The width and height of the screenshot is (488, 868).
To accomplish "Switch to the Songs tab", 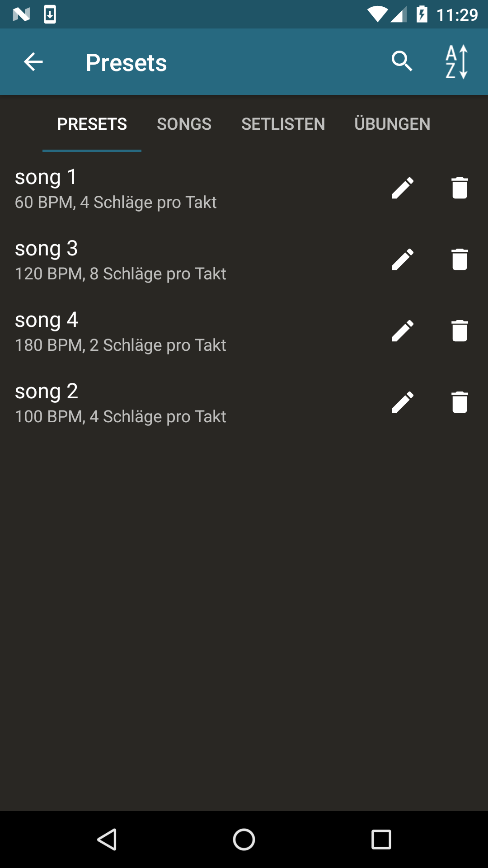I will 184,124.
